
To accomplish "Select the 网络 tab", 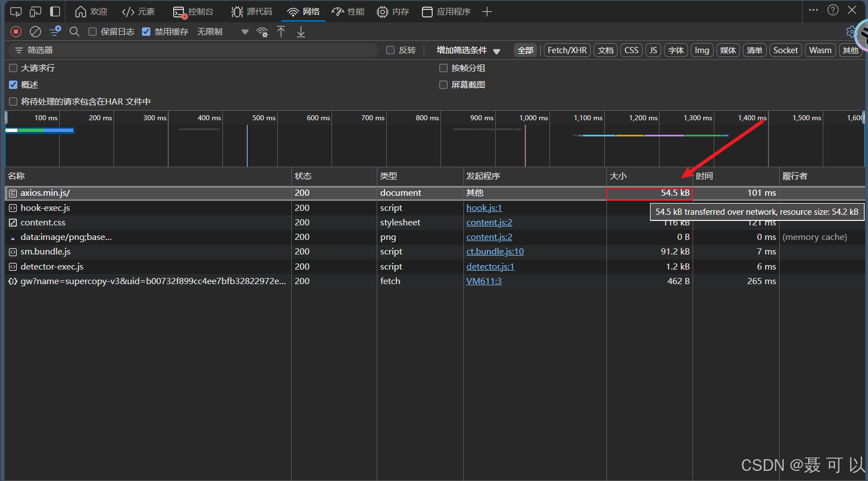I will point(303,12).
